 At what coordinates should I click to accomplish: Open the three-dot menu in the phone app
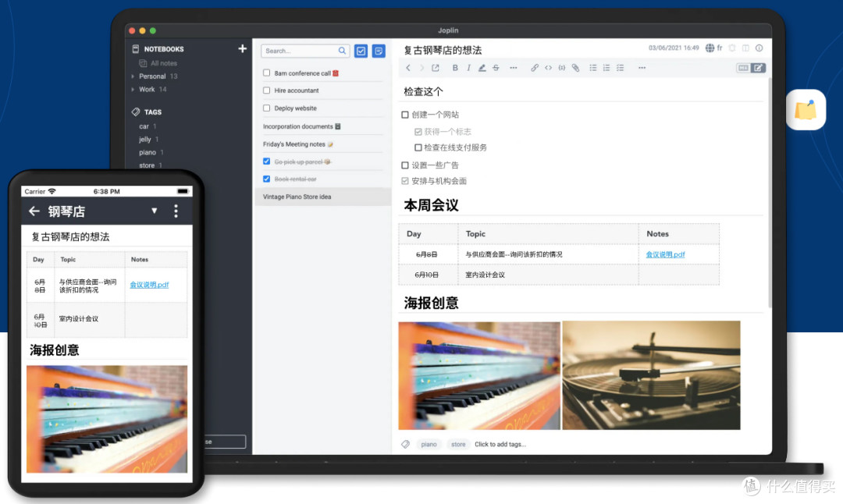pos(176,211)
